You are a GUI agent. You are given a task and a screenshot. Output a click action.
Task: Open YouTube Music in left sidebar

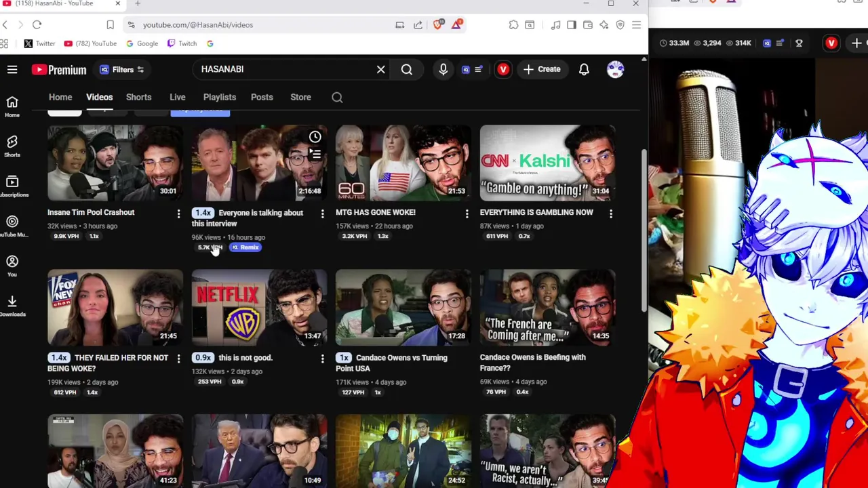click(12, 226)
